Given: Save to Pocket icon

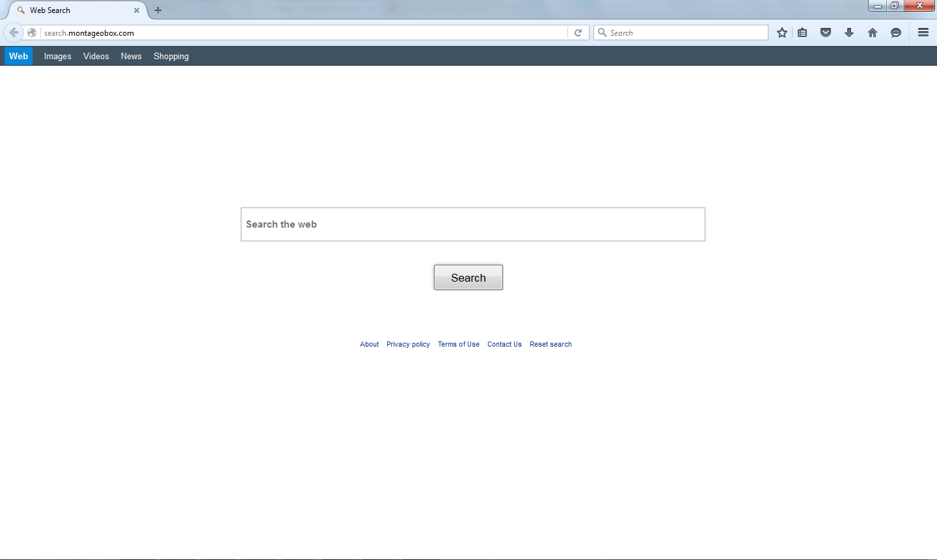Looking at the screenshot, I should tap(826, 33).
